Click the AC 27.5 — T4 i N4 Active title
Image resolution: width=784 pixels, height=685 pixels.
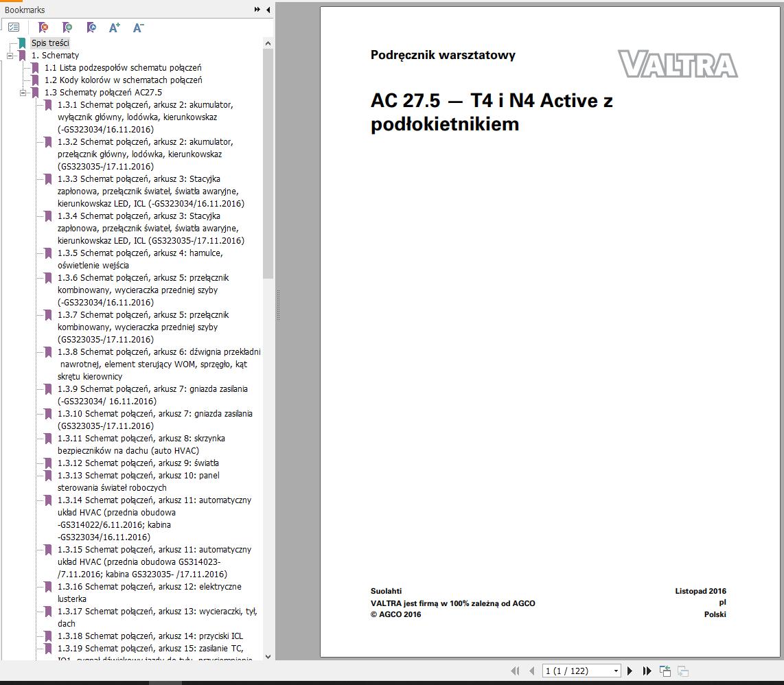point(492,113)
